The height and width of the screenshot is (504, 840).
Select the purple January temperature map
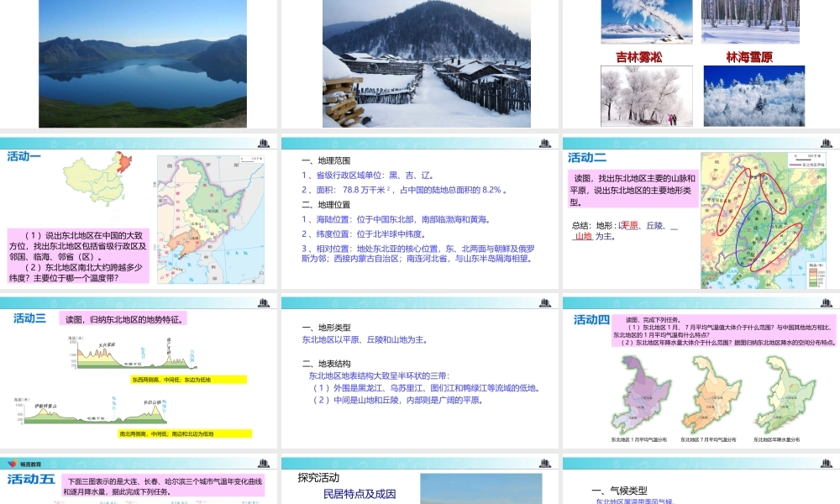click(x=640, y=395)
